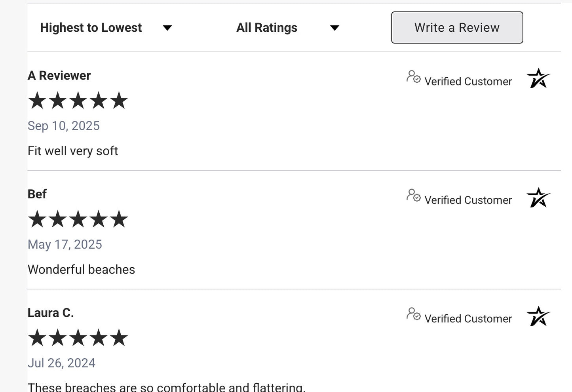Open the Highest to Lowest sort dropdown
This screenshot has width=572, height=392.
coord(106,28)
